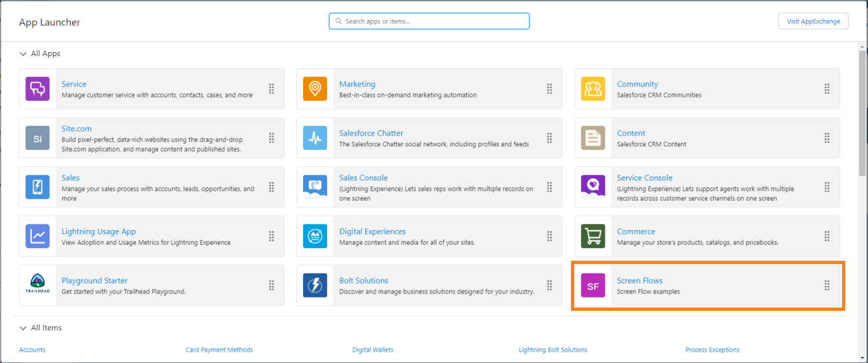868x363 pixels.
Task: Open the Card Payment Methods item
Action: 219,350
